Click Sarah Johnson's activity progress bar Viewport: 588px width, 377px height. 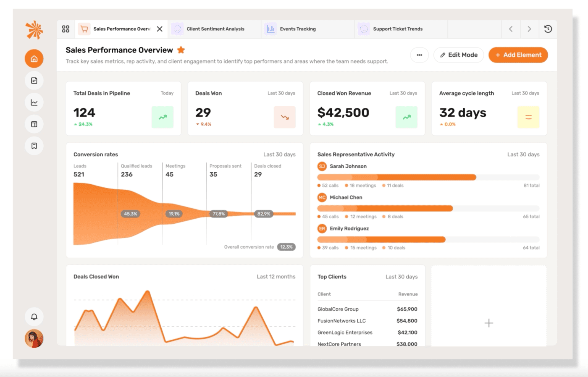396,177
